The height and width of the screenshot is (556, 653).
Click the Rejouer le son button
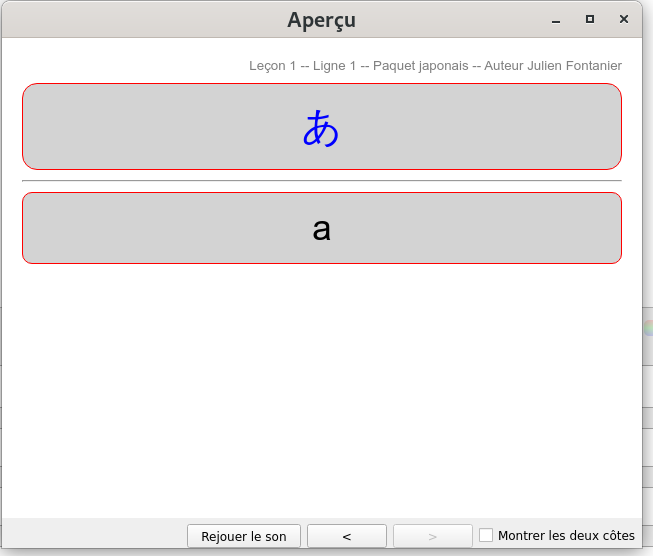point(244,536)
